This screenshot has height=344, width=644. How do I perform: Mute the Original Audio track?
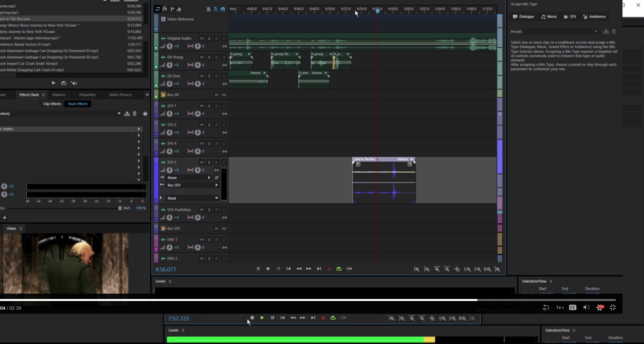[x=202, y=39]
